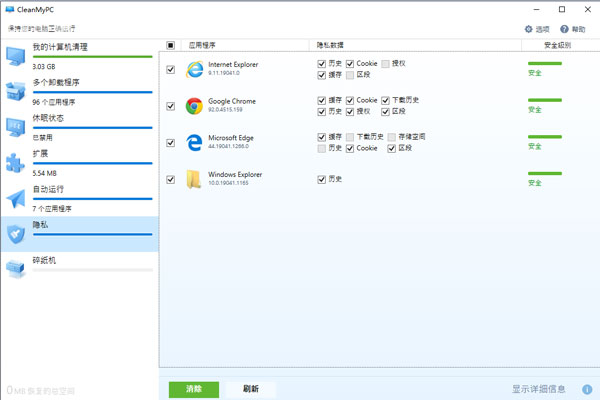Image resolution: width=600 pixels, height=400 pixels.
Task: Sort by the 应用程序 column header
Action: click(x=202, y=45)
